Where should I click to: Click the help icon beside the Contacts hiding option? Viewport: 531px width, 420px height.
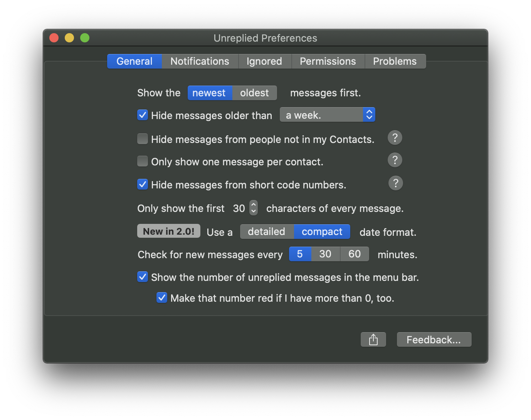click(x=395, y=138)
